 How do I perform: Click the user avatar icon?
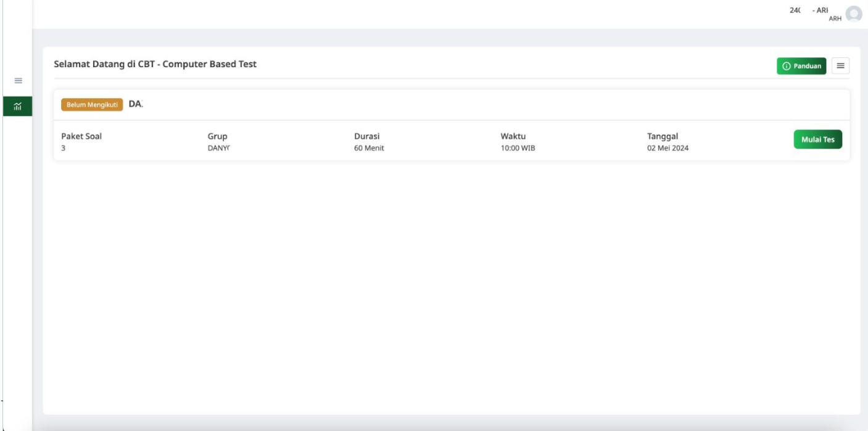(x=854, y=14)
